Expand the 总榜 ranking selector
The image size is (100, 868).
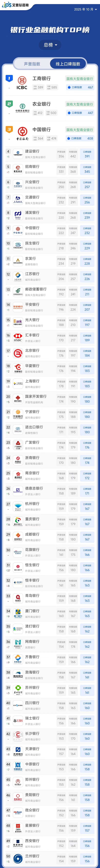click(x=50, y=45)
